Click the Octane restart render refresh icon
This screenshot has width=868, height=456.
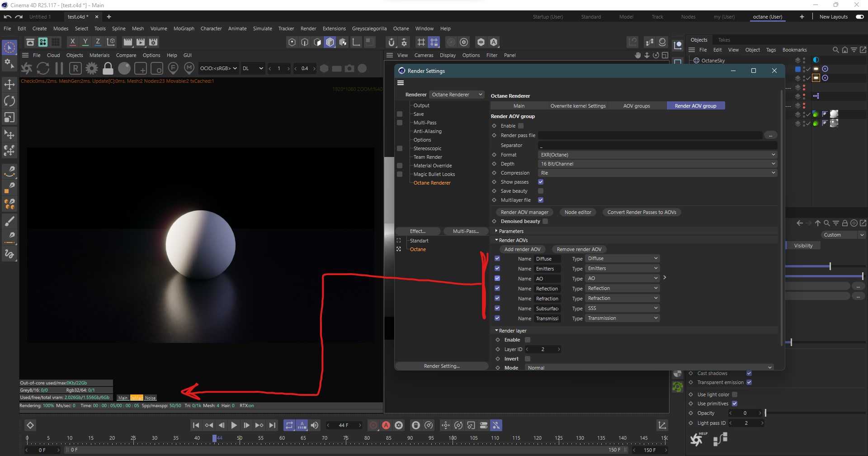click(43, 68)
